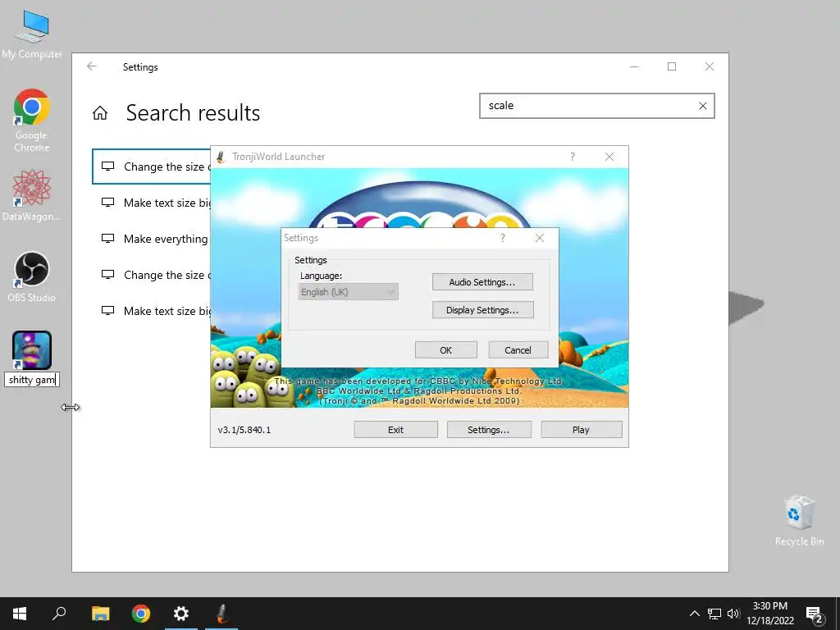Click help button in TronjiWorld Launcher title bar

click(573, 157)
